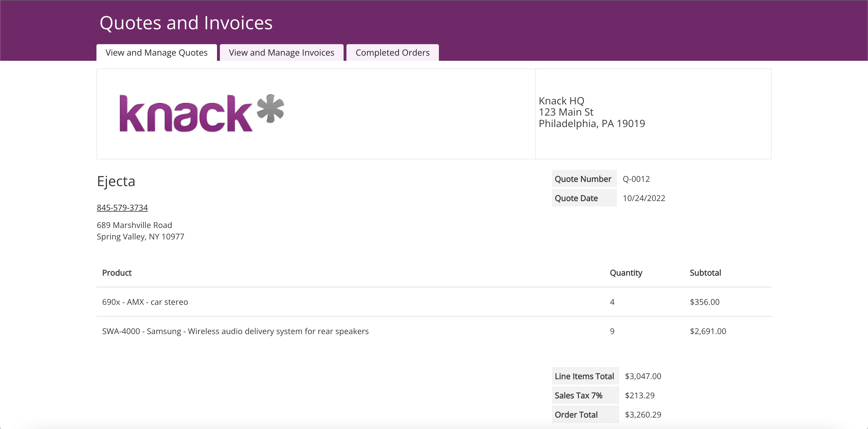This screenshot has height=429, width=868.
Task: Open the View and Manage Invoices tab
Action: 281,52
